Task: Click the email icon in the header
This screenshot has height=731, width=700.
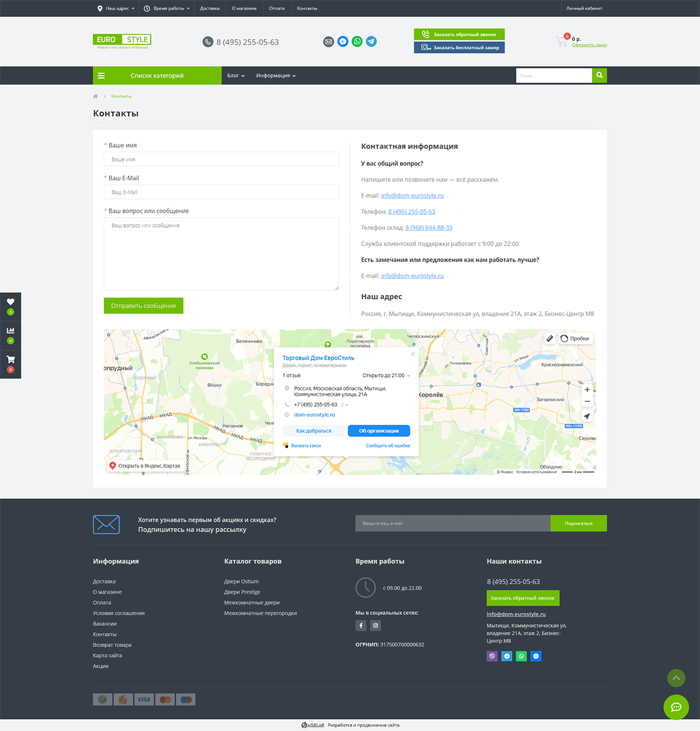Action: pyautogui.click(x=328, y=41)
